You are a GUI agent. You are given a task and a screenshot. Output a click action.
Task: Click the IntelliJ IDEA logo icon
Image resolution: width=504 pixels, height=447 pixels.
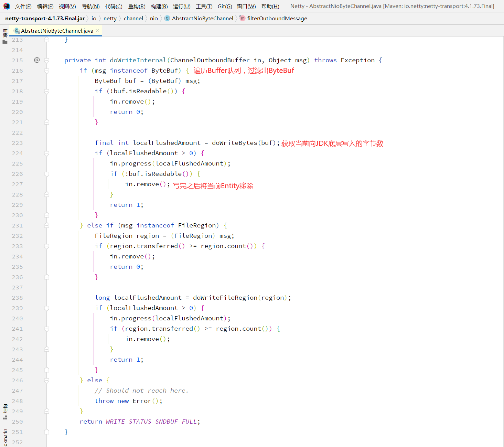click(x=6, y=6)
